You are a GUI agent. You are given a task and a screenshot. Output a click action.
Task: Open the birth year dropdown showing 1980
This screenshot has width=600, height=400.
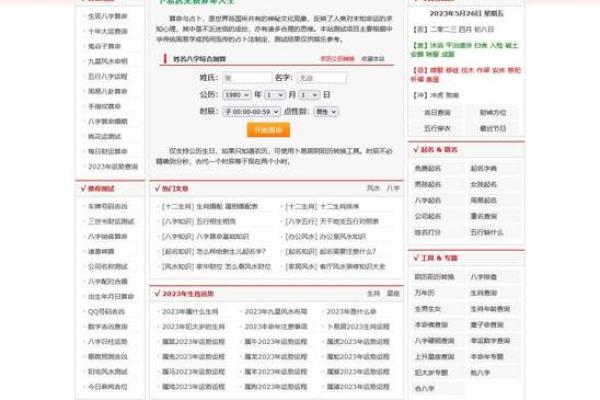point(237,95)
